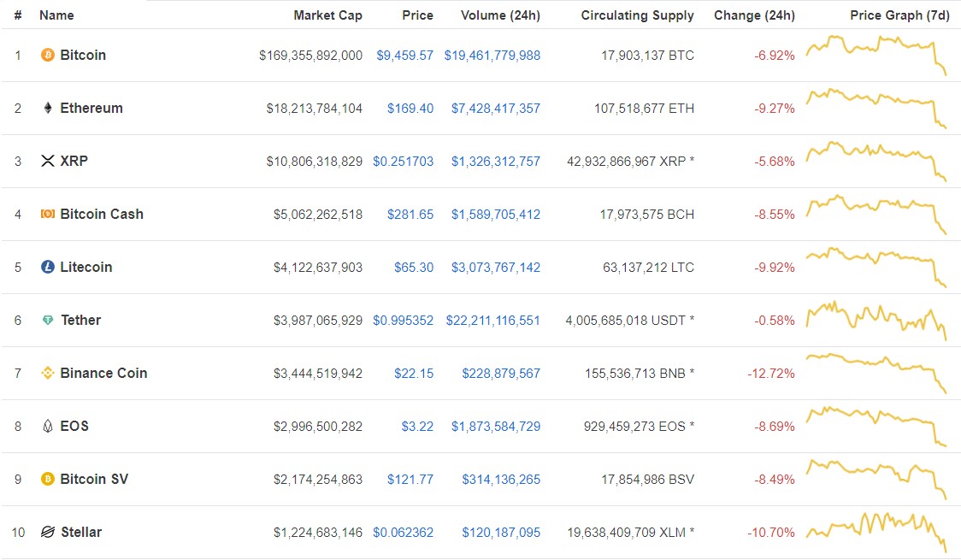This screenshot has width=961, height=560.
Task: Click Bitcoin Cash price $281.65
Action: click(410, 215)
